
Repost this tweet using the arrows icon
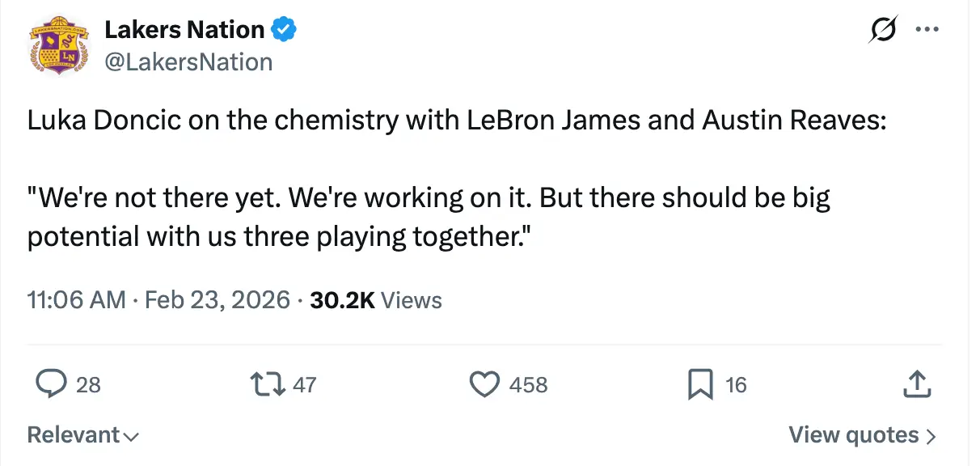[268, 383]
